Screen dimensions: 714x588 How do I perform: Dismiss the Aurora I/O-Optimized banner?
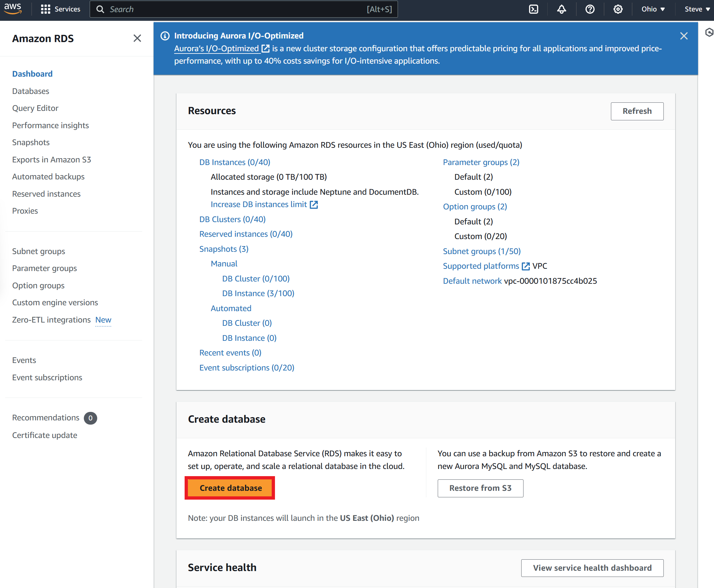click(684, 36)
